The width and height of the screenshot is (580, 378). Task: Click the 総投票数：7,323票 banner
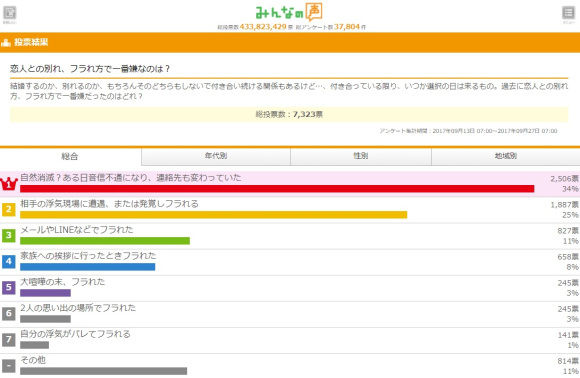tap(289, 114)
